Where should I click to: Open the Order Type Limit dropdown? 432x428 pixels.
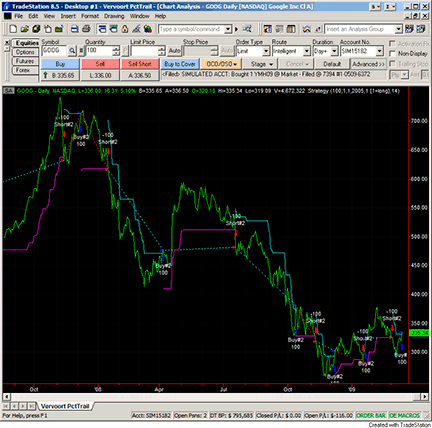266,51
